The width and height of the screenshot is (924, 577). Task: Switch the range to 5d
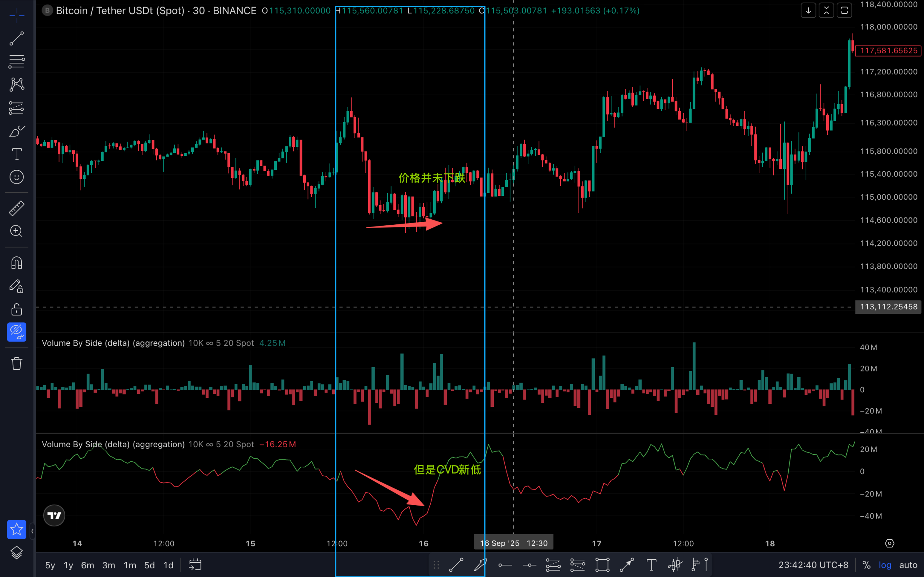(x=149, y=565)
